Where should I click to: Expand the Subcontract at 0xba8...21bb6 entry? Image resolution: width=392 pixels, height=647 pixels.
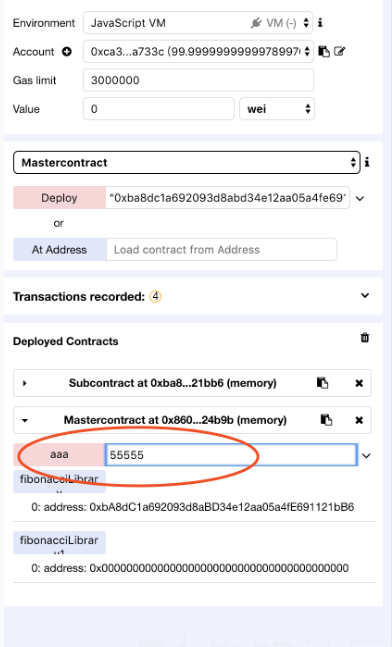(x=24, y=383)
